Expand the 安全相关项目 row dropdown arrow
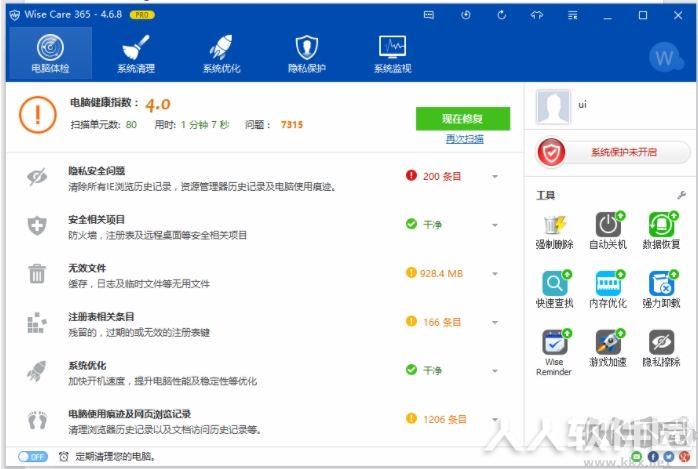 click(495, 225)
